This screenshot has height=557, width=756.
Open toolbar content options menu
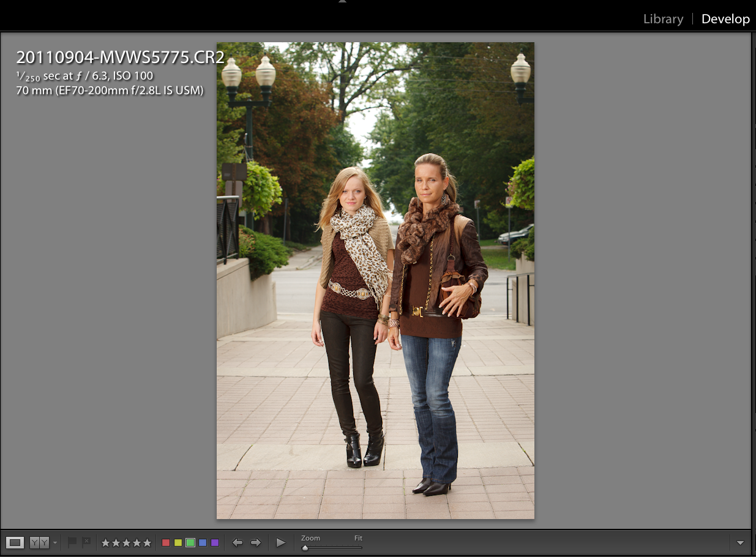coord(740,543)
